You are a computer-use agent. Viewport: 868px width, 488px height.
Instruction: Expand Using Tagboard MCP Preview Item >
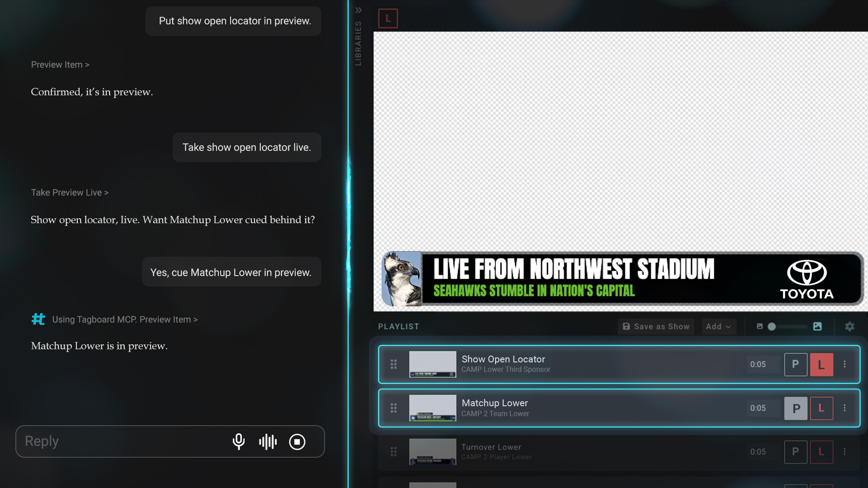point(125,319)
